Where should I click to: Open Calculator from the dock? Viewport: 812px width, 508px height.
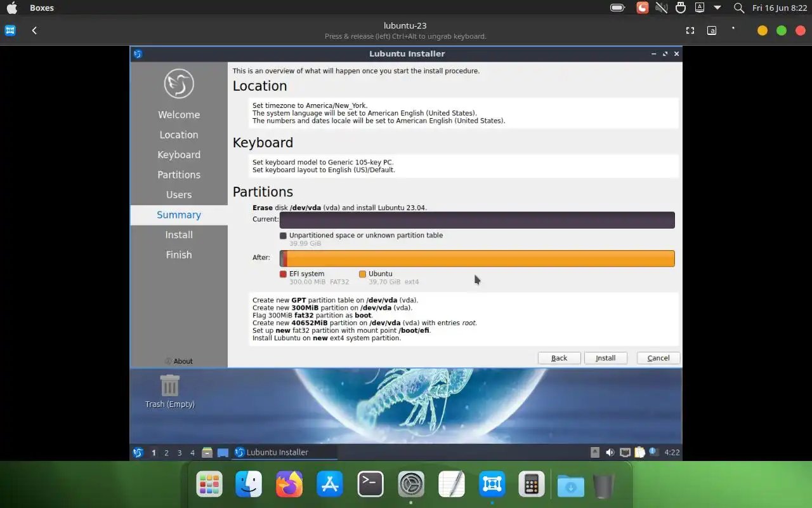click(x=532, y=485)
